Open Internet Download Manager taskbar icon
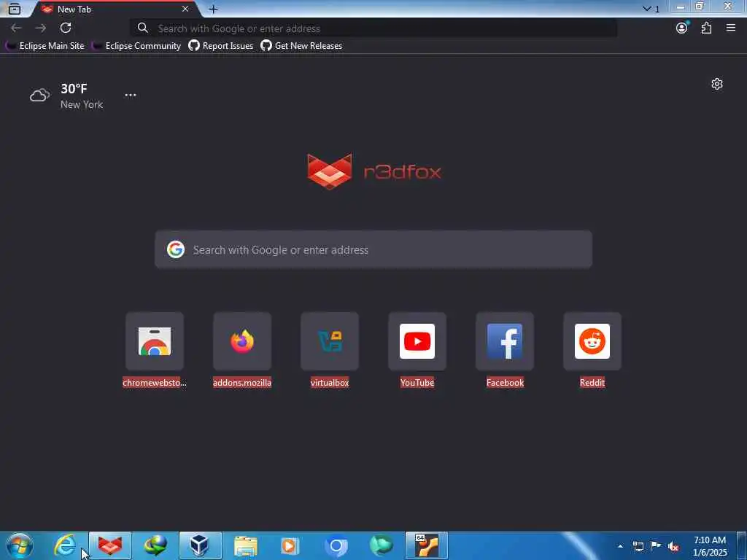Image resolution: width=747 pixels, height=560 pixels. 155,545
